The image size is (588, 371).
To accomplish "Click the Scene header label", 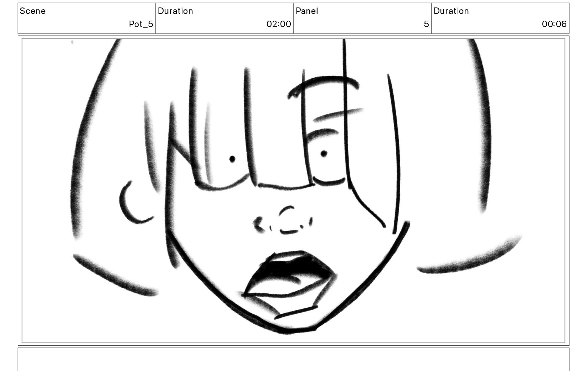I will 33,11.
